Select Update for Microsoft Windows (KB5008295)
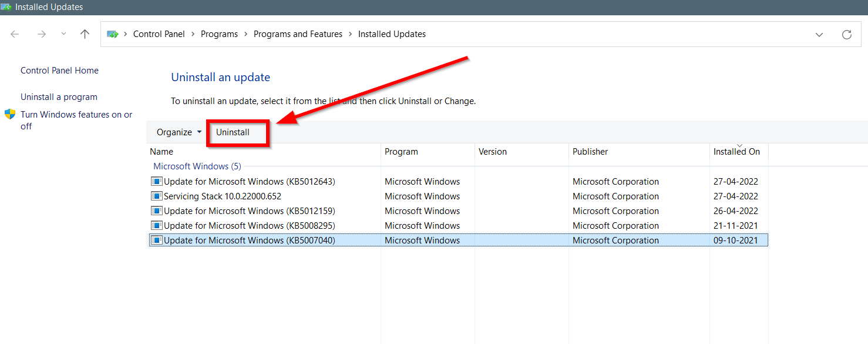This screenshot has width=868, height=344. [458, 226]
